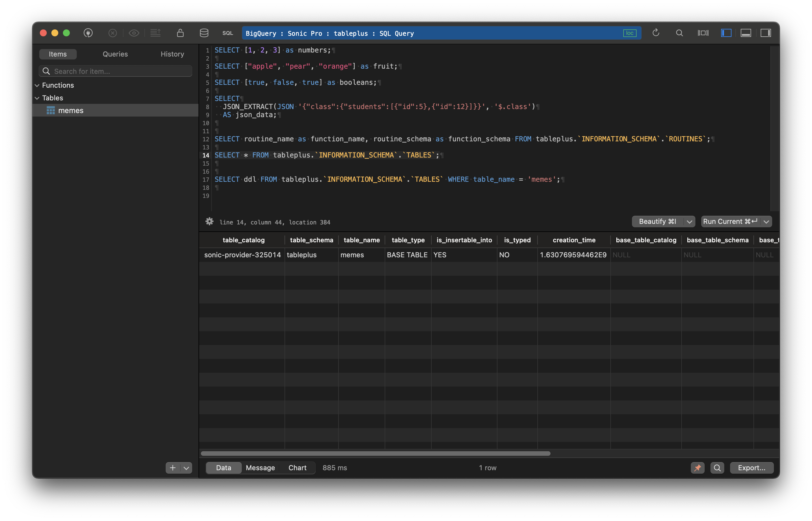Open the search magnifier in toolbar
Viewport: 812px width, 521px height.
[679, 33]
